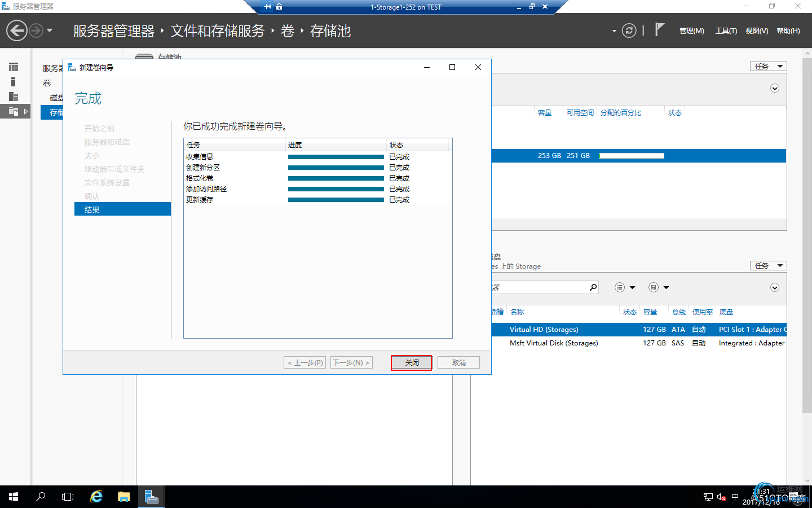
Task: Click the 下一步(N) button
Action: pos(351,362)
